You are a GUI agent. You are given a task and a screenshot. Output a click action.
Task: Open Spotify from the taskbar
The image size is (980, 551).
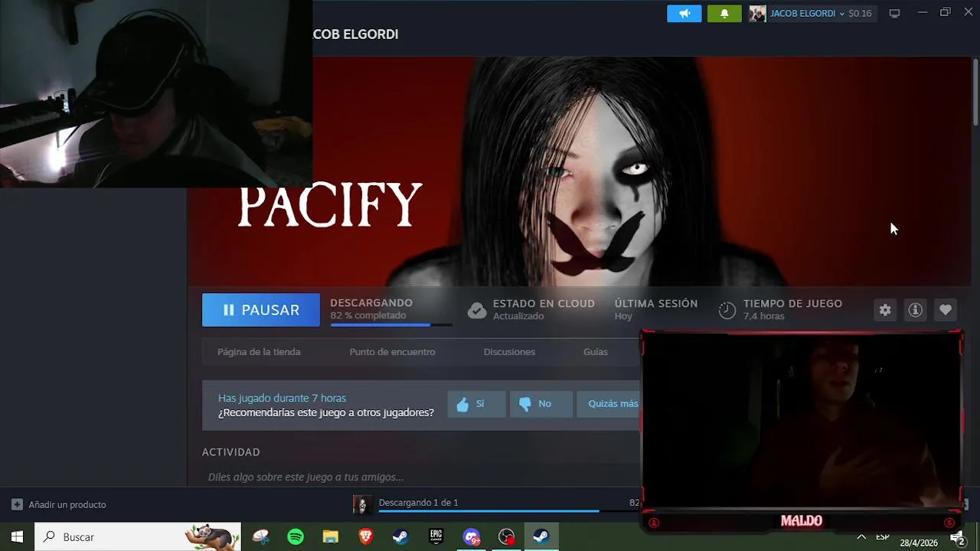[296, 537]
